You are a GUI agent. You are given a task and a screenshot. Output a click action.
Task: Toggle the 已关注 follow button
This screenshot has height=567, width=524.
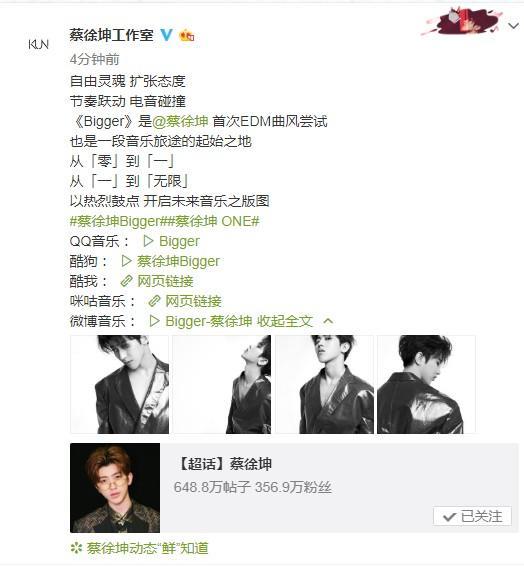[472, 516]
